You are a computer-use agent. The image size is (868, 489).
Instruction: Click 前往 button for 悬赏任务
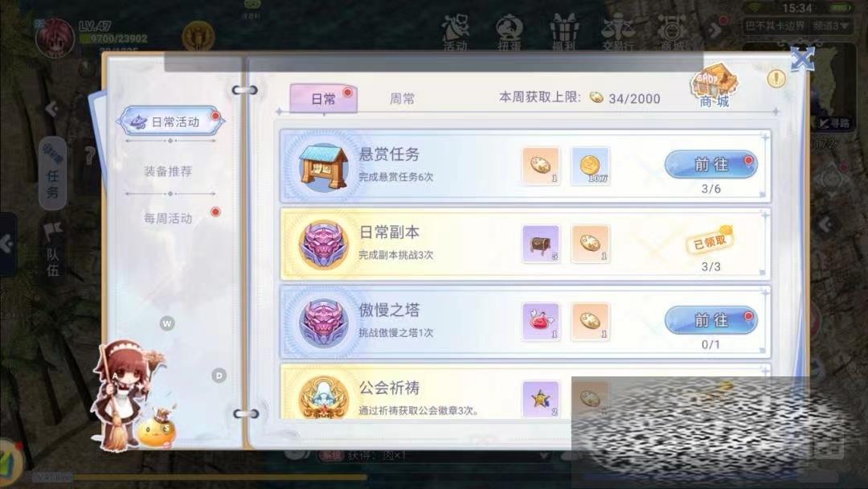[711, 165]
